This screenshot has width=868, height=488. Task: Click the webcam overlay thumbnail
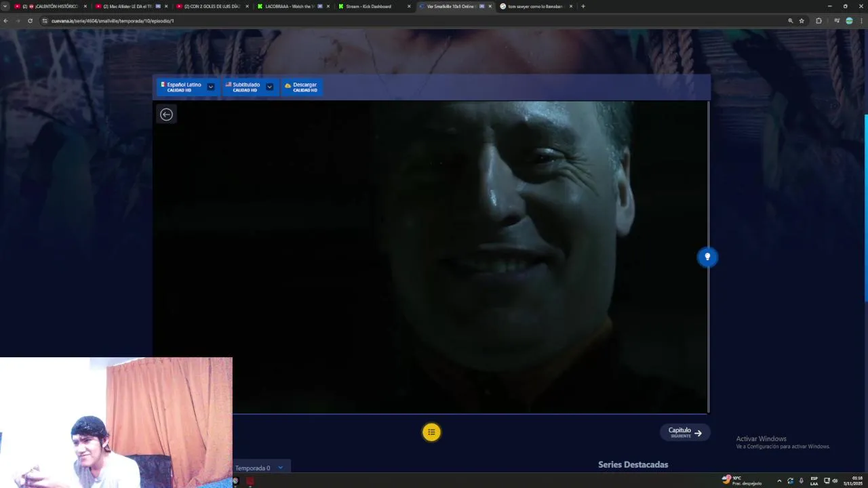pos(116,422)
